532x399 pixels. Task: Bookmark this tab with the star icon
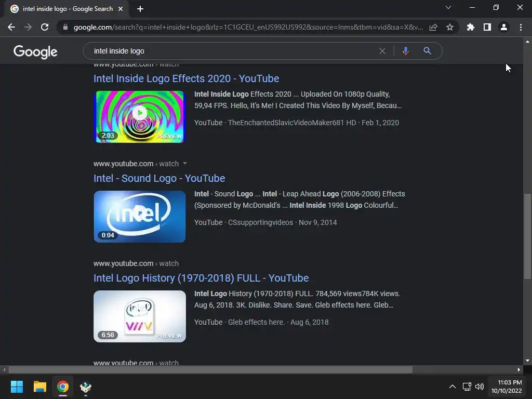click(x=450, y=27)
